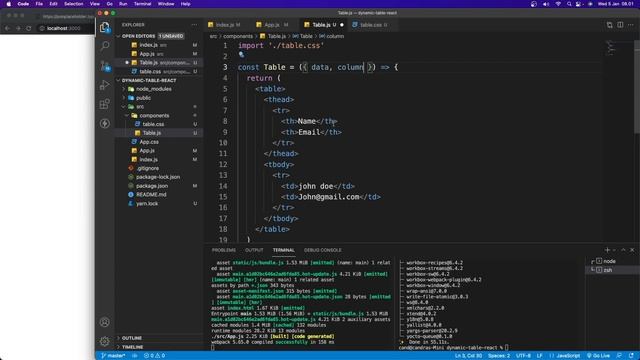Click the lightbulb code action icon
The height and width of the screenshot is (360, 640).
[x=242, y=55]
